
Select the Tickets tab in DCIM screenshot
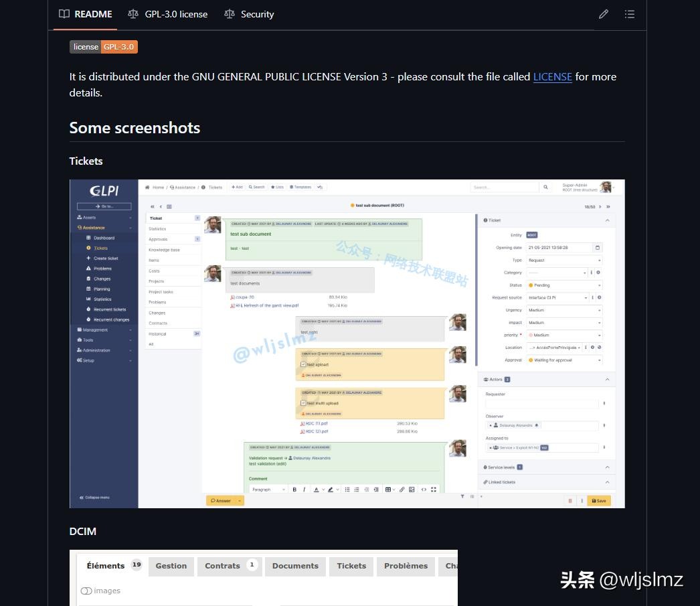tap(351, 566)
